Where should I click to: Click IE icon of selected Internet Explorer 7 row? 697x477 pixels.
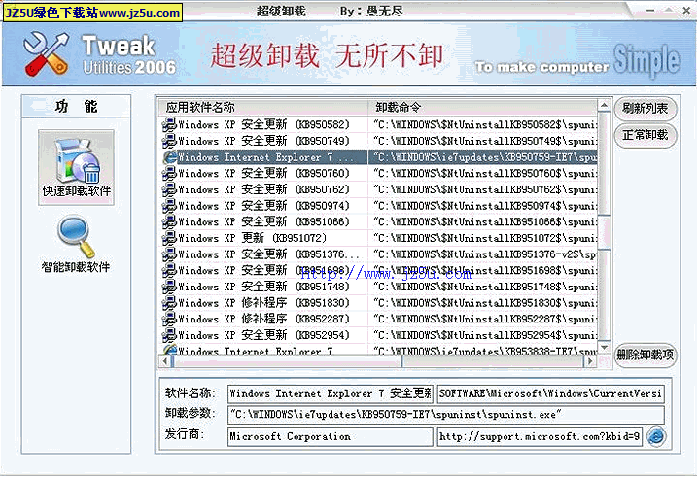click(169, 157)
